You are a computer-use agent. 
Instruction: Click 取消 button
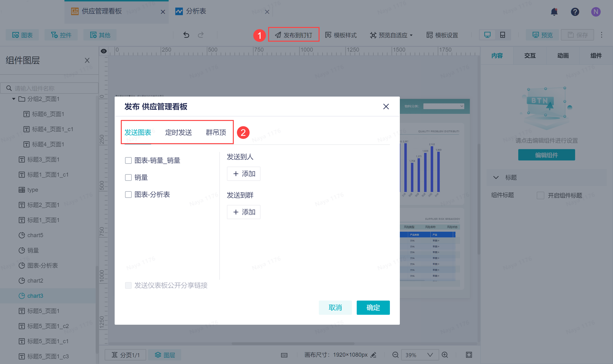click(335, 308)
